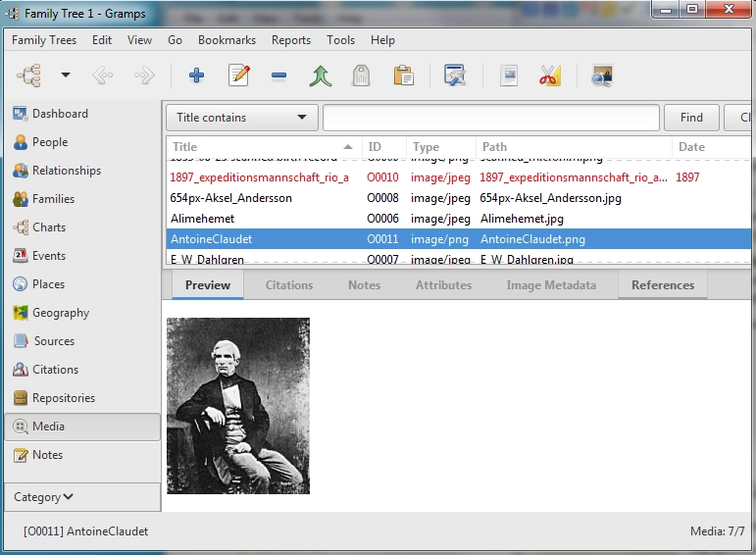Switch to the bottom Notes tab
The height and width of the screenshot is (555, 756).
(365, 285)
